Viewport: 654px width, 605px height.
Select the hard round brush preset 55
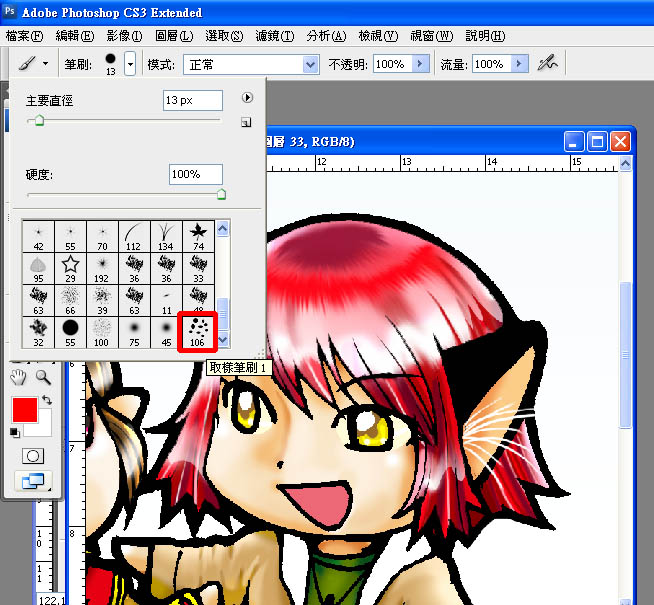tap(70, 332)
